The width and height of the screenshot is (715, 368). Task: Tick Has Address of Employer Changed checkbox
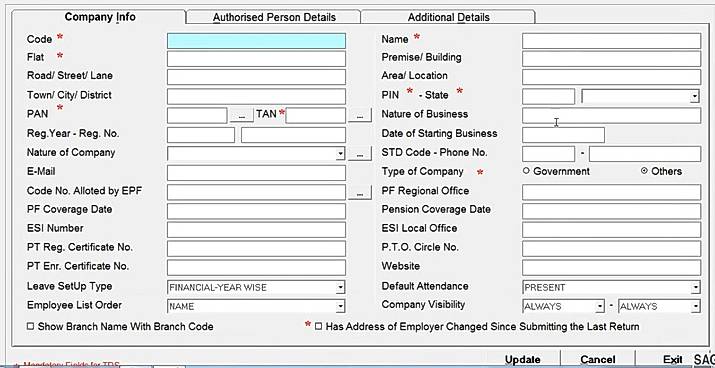(x=318, y=327)
